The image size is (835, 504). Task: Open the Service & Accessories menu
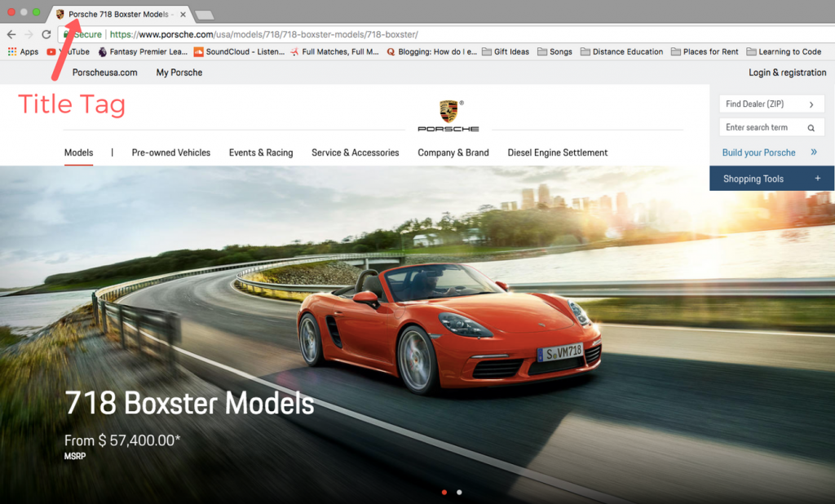pos(356,153)
